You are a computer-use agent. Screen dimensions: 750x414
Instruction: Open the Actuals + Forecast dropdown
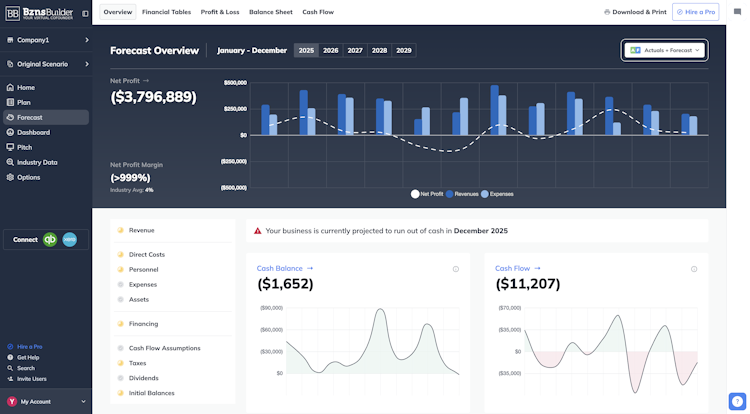(664, 50)
